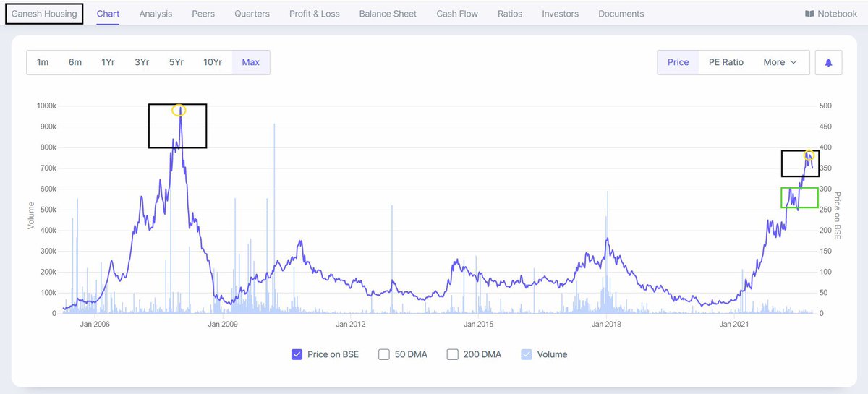Image resolution: width=868 pixels, height=394 pixels.
Task: Switch chart to PE Ratio view
Action: (x=726, y=62)
